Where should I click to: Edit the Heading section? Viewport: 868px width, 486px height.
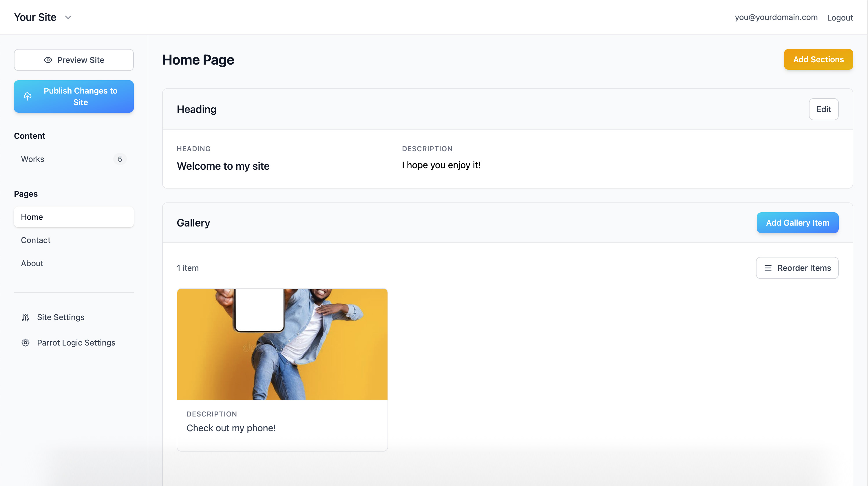coord(823,109)
